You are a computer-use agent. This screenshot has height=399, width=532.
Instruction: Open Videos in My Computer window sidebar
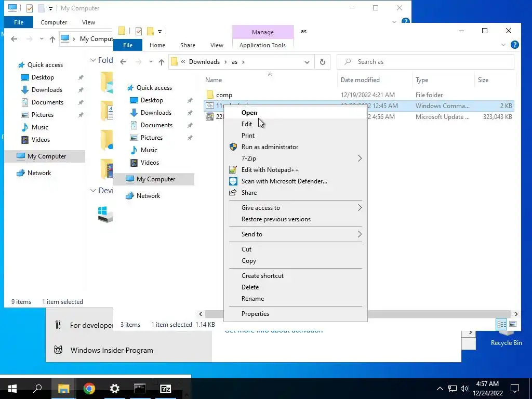(x=41, y=140)
